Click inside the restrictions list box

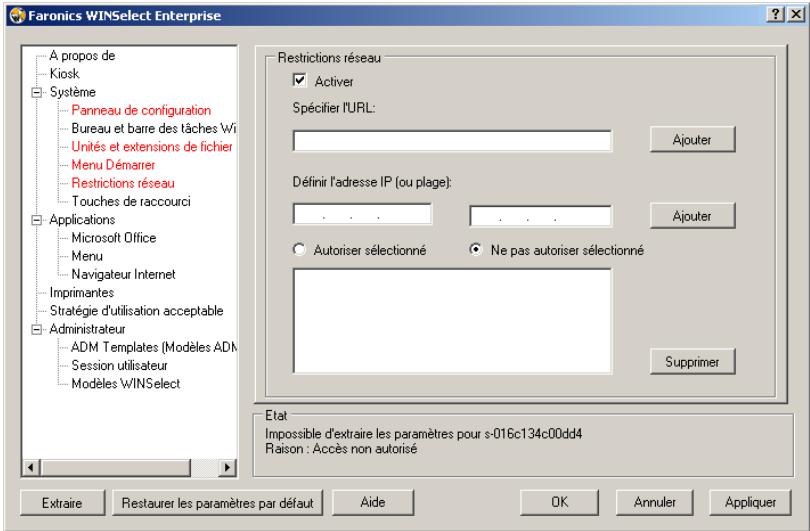click(x=452, y=321)
